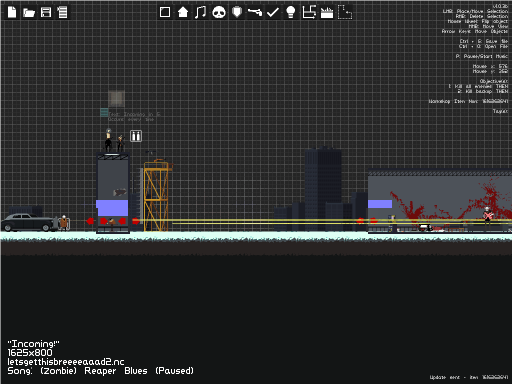Click the 'Workshop Item' number text
The width and height of the screenshot is (512, 384).
tap(468, 101)
